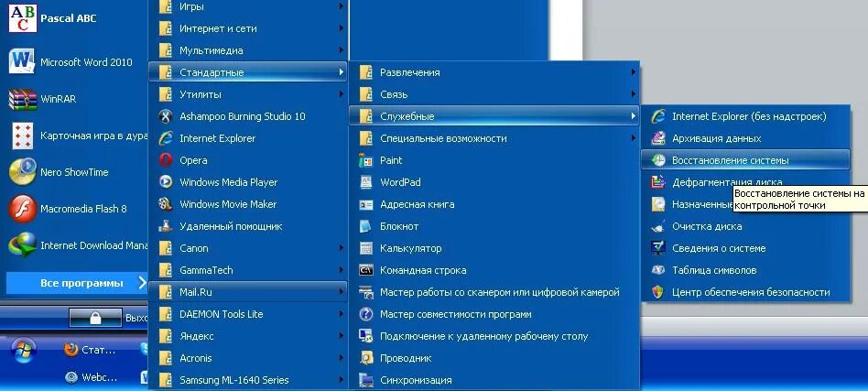868x391 pixels.
Task: Click the Ashampoo Burning Studio 10 icon
Action: 165,116
